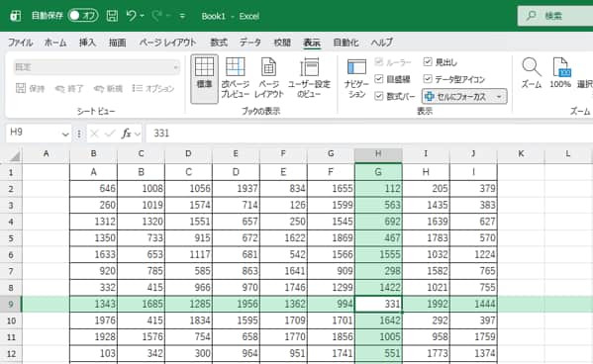Open the Undo history dropdown arrow
The width and height of the screenshot is (593, 364).
143,16
